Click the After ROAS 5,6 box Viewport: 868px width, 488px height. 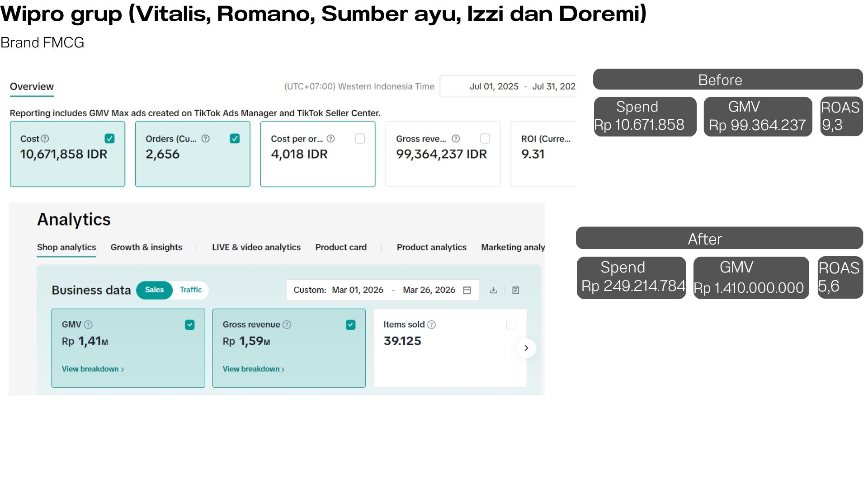(x=840, y=277)
